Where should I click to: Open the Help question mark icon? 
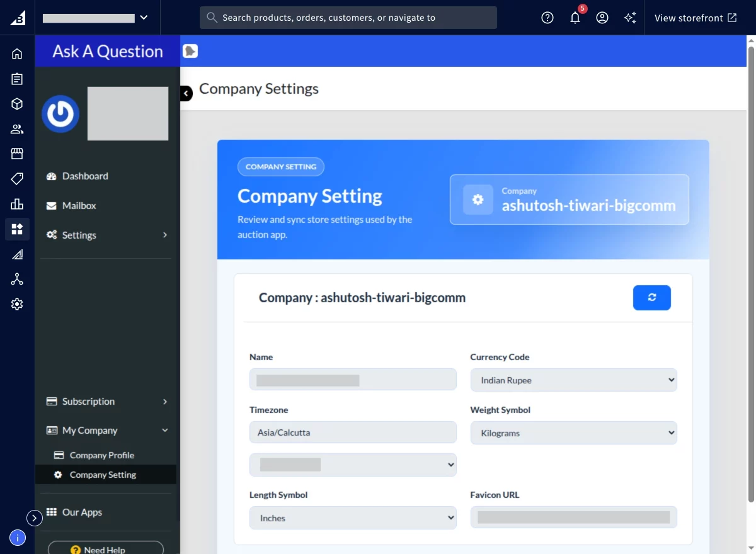(547, 18)
